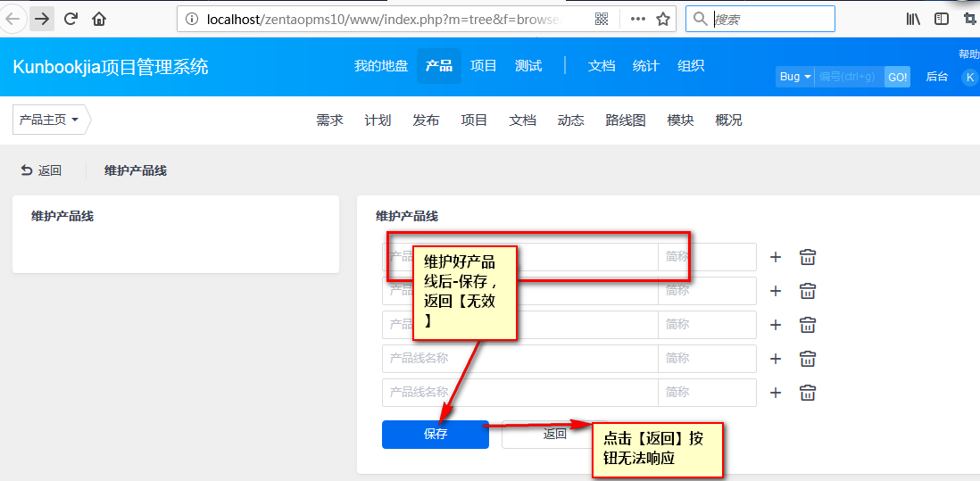Delete the fourth product line row with its trash icon
Viewport: 980px width, 481px height.
coord(808,359)
